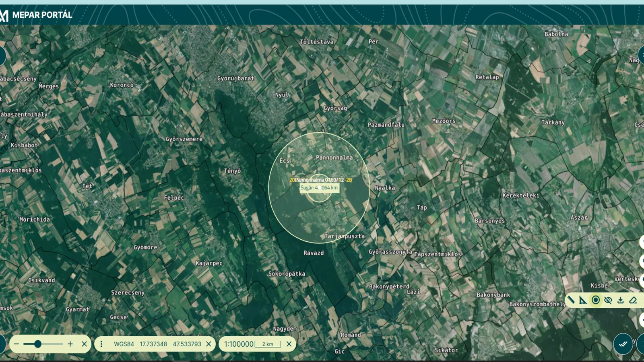
Task: Click the Mórichida map label
Action: pos(35,220)
